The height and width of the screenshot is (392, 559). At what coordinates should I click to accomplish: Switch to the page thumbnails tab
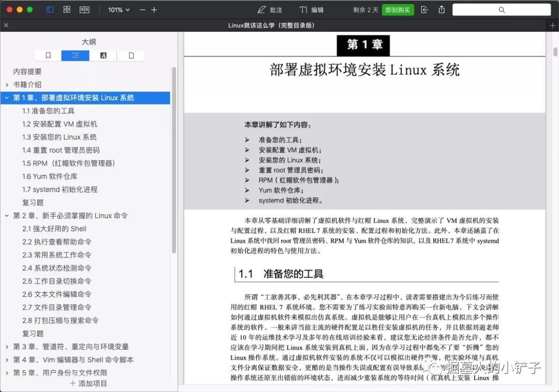pyautogui.click(x=131, y=55)
